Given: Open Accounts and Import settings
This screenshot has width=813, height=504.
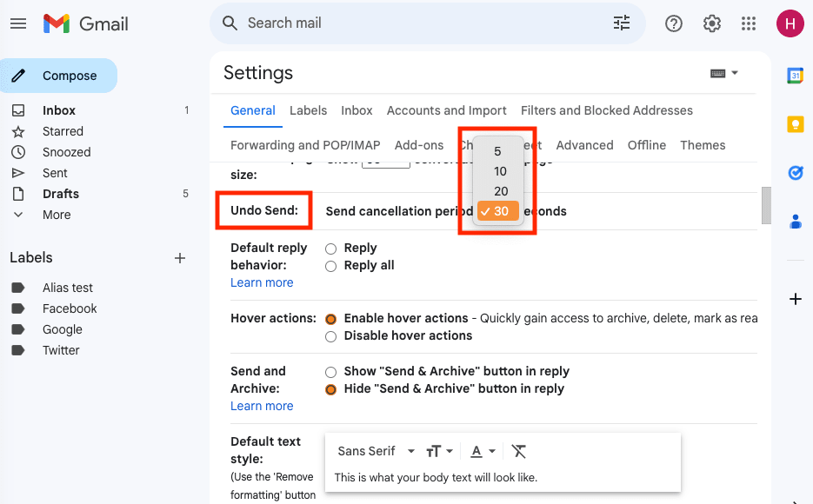Looking at the screenshot, I should pos(446,110).
